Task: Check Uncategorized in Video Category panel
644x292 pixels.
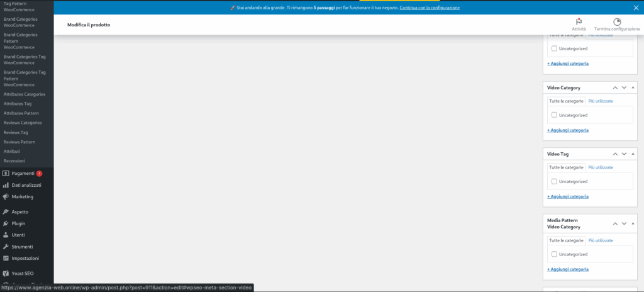Action: (x=554, y=115)
